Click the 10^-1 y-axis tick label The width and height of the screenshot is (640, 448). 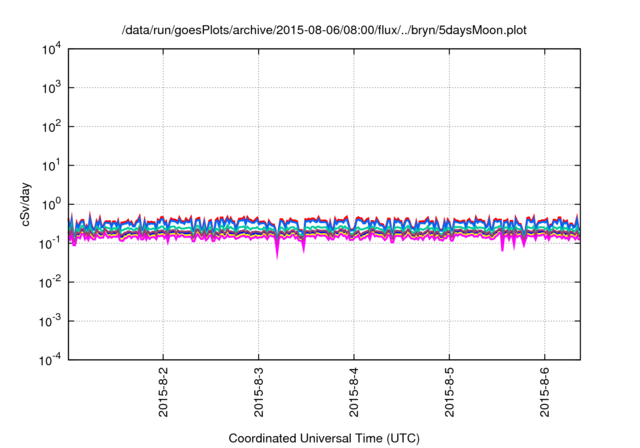click(x=50, y=243)
